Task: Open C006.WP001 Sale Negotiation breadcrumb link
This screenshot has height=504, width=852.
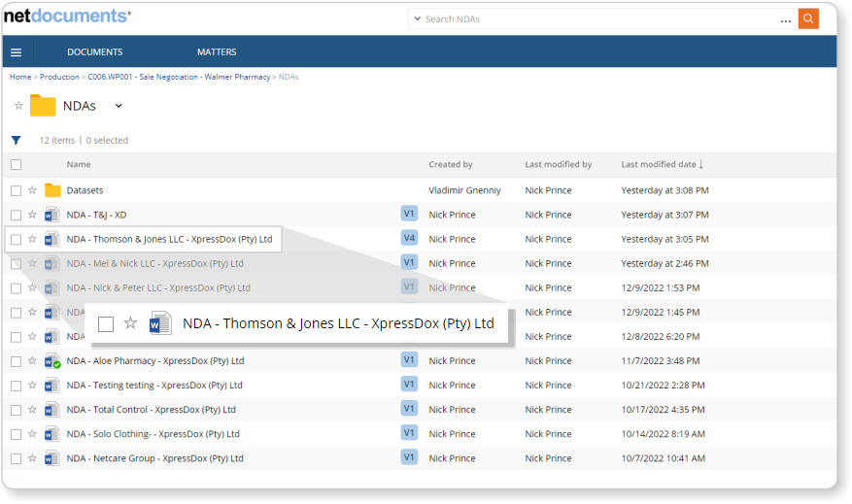Action: tap(179, 77)
